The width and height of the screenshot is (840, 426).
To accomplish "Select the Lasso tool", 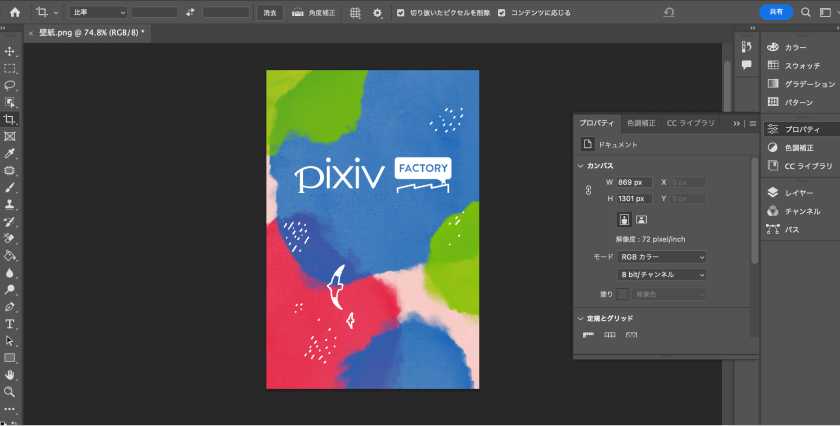I will tap(10, 85).
